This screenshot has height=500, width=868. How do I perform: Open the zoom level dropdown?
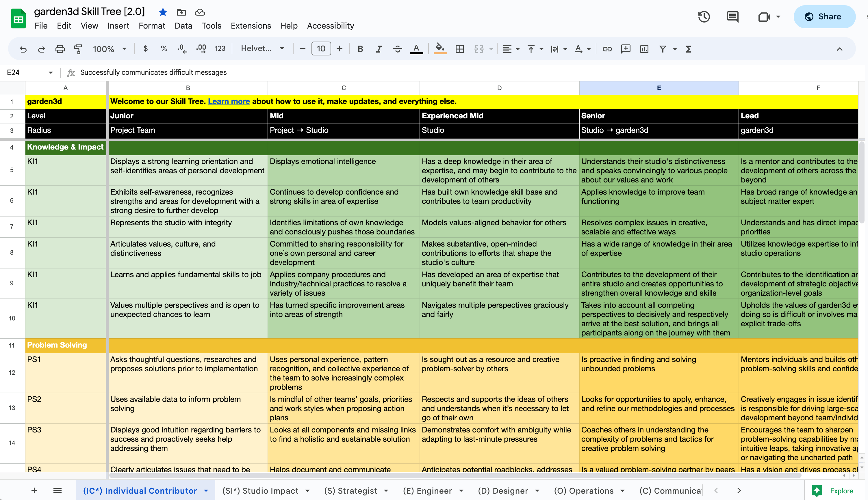point(110,49)
